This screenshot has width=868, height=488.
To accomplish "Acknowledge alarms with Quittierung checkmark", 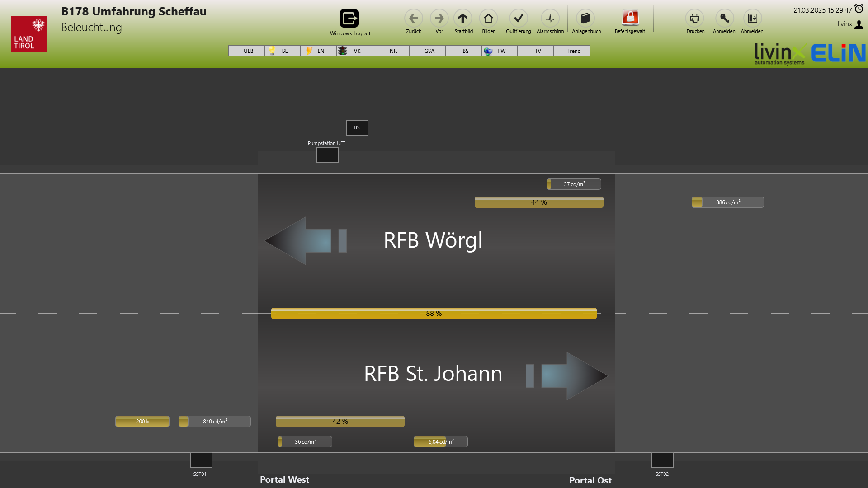I will click(x=518, y=19).
